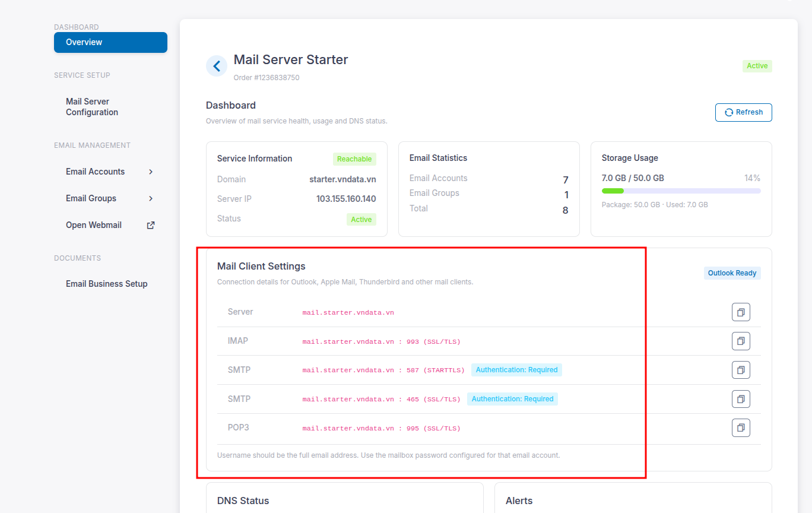Copy the POP3 port 995 setting

[741, 427]
